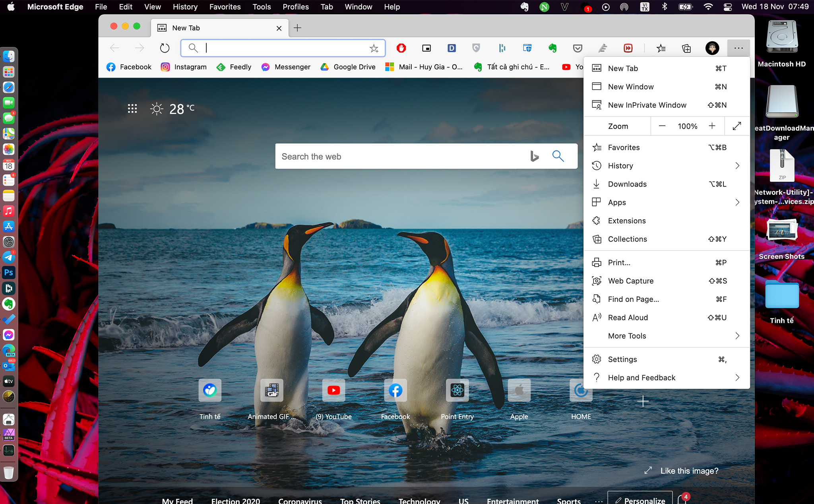Image resolution: width=814 pixels, height=504 pixels.
Task: Click the Evernote Web Clipper icon
Action: [x=552, y=48]
